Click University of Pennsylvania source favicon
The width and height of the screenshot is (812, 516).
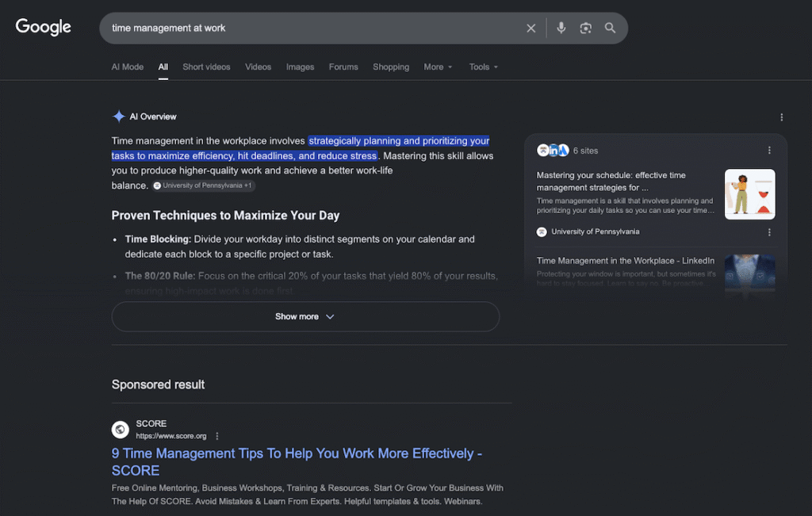[541, 232]
